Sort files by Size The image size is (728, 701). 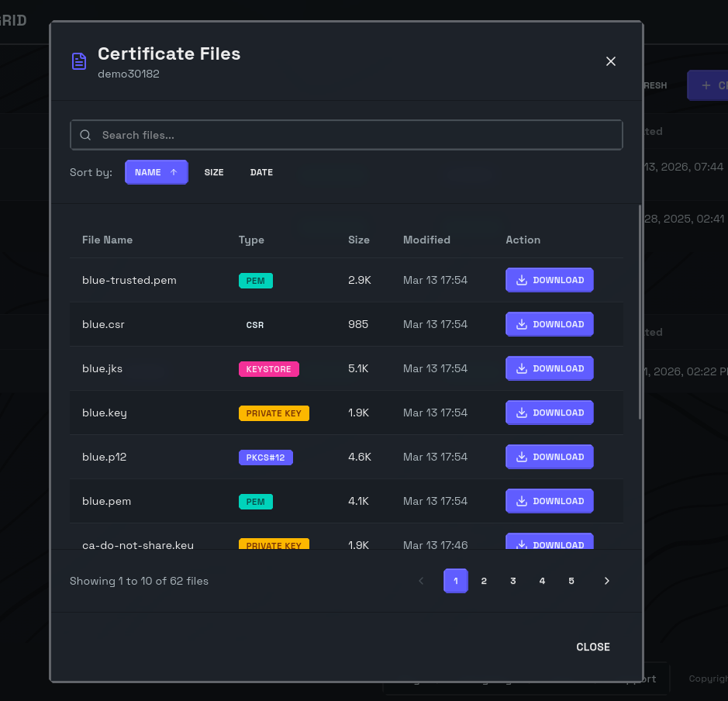pos(214,172)
